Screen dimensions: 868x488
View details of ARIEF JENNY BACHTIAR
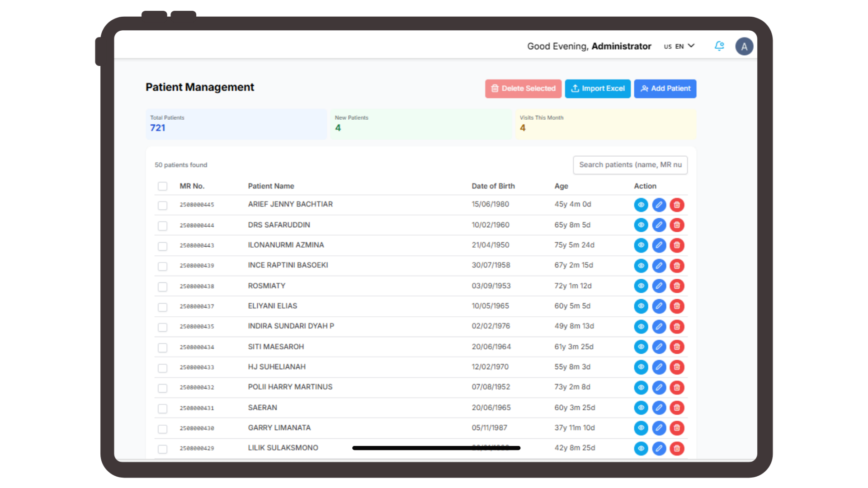tap(641, 205)
